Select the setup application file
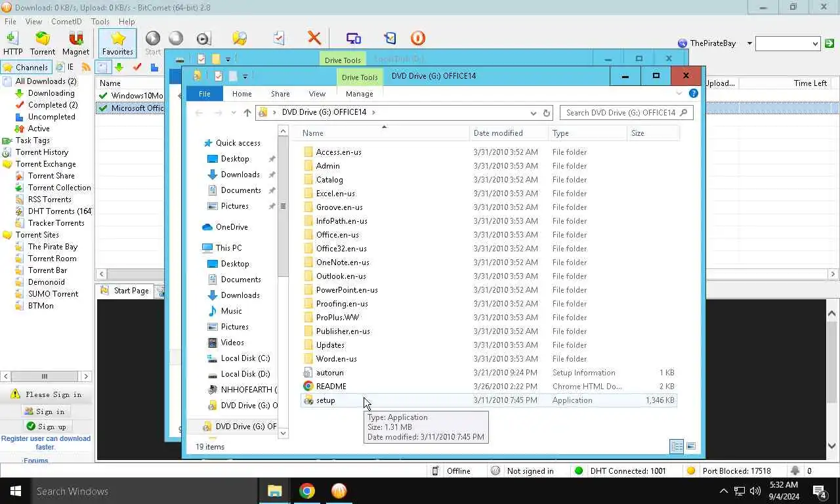This screenshot has height=504, width=840. point(488,400)
